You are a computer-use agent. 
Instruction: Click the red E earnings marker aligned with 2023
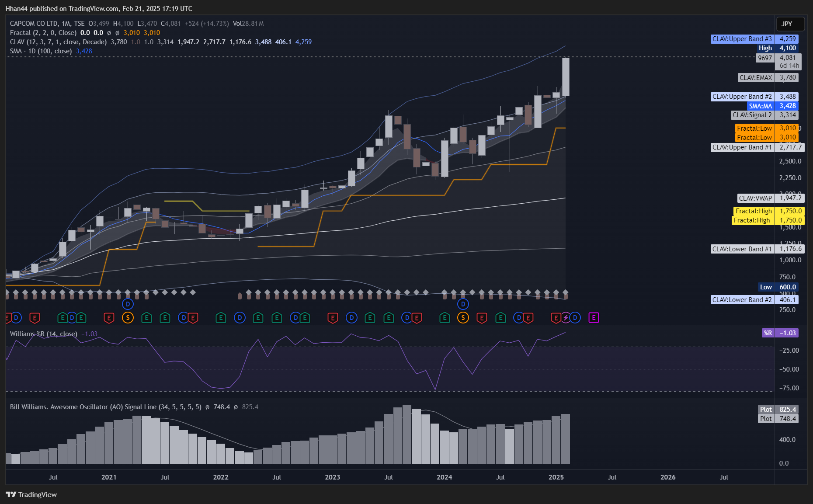click(333, 318)
